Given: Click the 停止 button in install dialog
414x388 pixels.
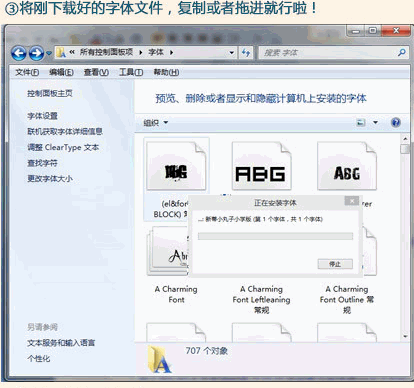Looking at the screenshot, I should (x=335, y=264).
